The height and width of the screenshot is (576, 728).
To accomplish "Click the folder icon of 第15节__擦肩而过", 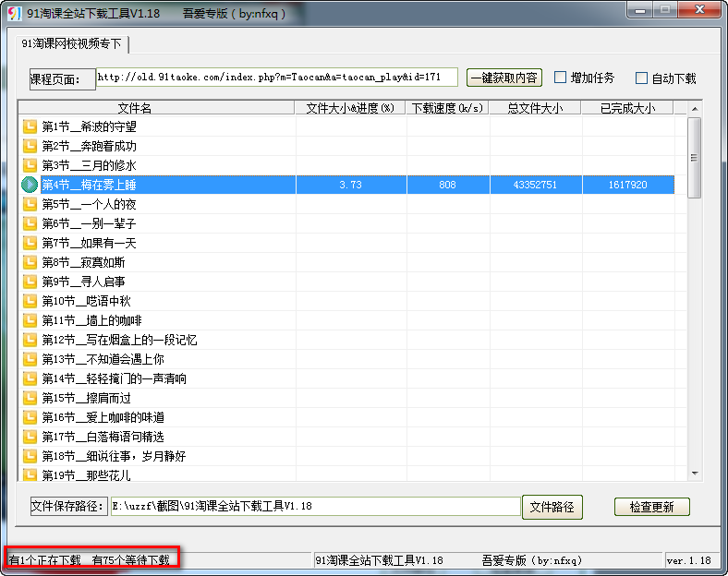I will pos(30,398).
